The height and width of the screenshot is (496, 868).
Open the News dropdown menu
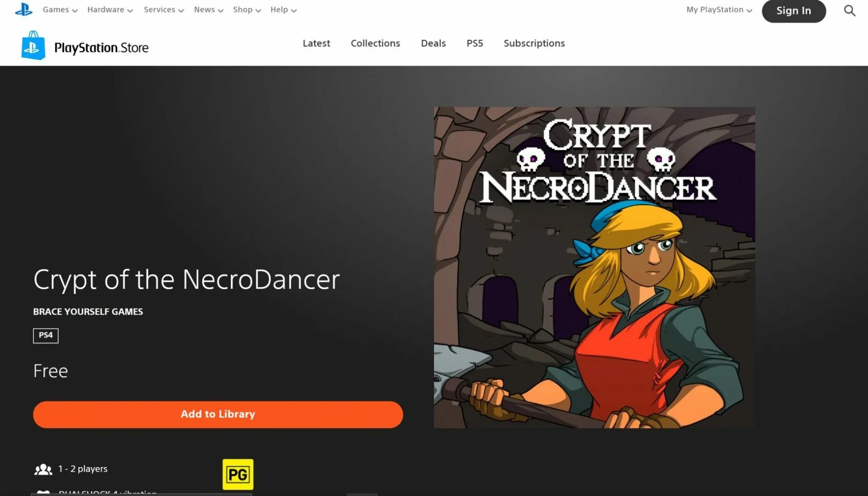pyautogui.click(x=209, y=10)
